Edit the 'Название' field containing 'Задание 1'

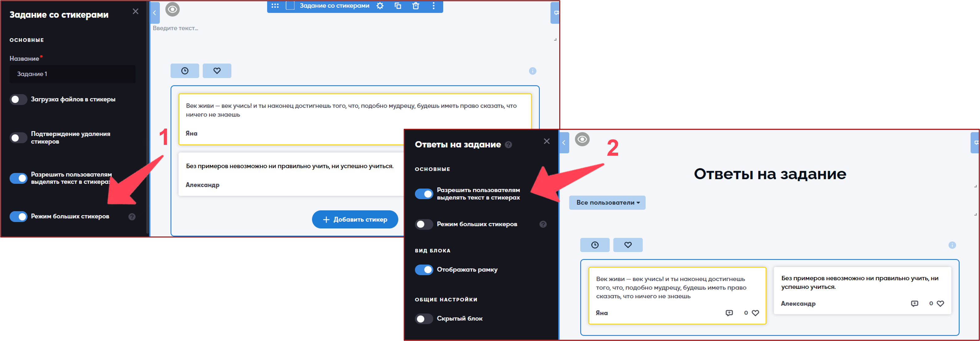coord(72,74)
